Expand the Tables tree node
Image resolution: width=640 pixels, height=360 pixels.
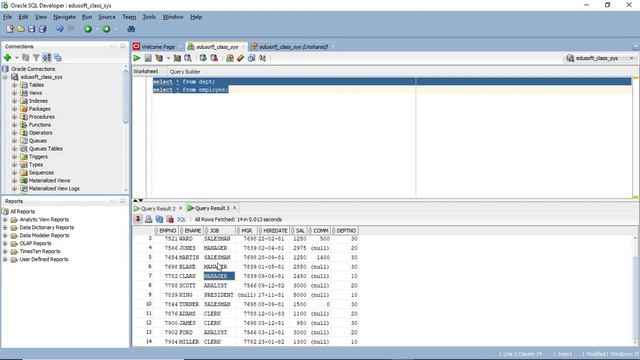click(15, 85)
